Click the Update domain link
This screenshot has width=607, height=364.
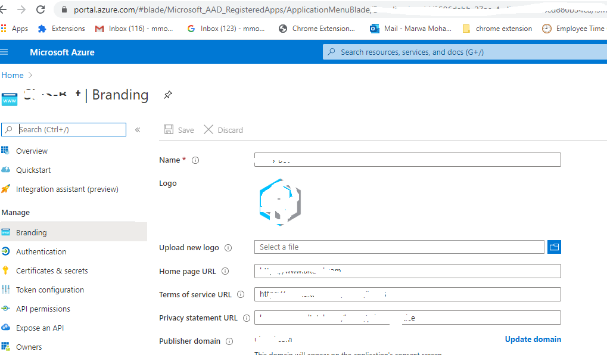click(533, 339)
